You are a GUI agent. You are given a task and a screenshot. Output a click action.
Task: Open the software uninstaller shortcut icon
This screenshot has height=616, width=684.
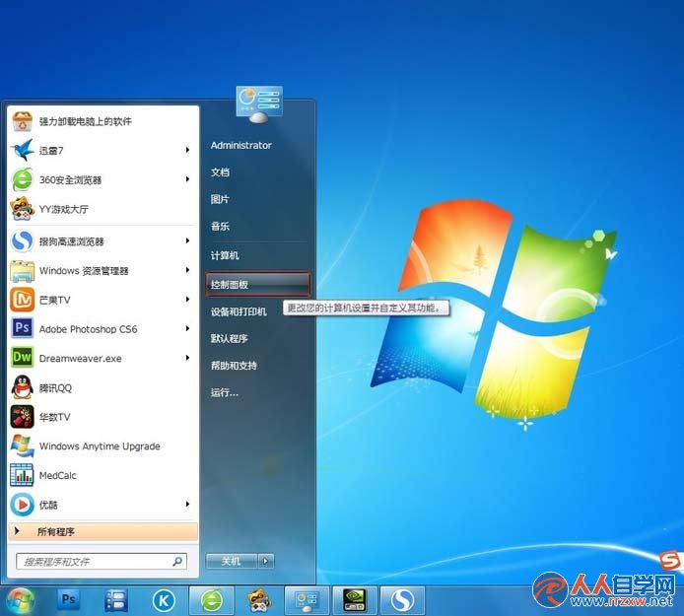click(23, 121)
